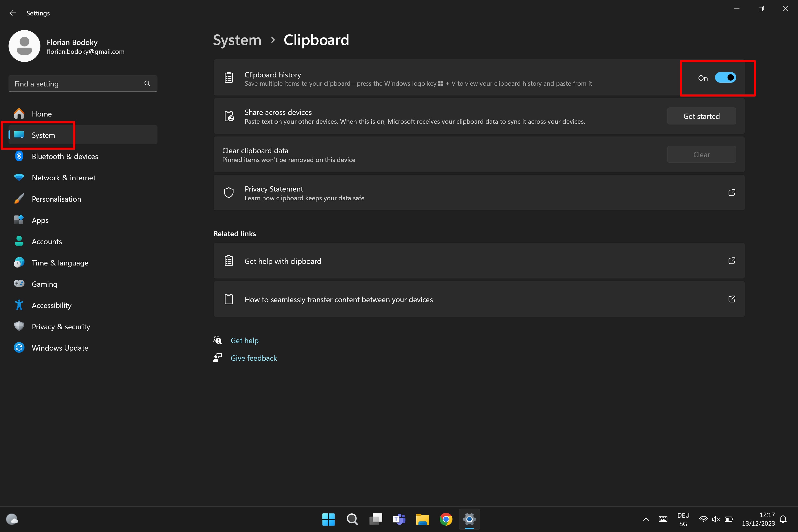Viewport: 798px width, 532px height.
Task: Open File Explorer from the taskbar
Action: coord(422,519)
